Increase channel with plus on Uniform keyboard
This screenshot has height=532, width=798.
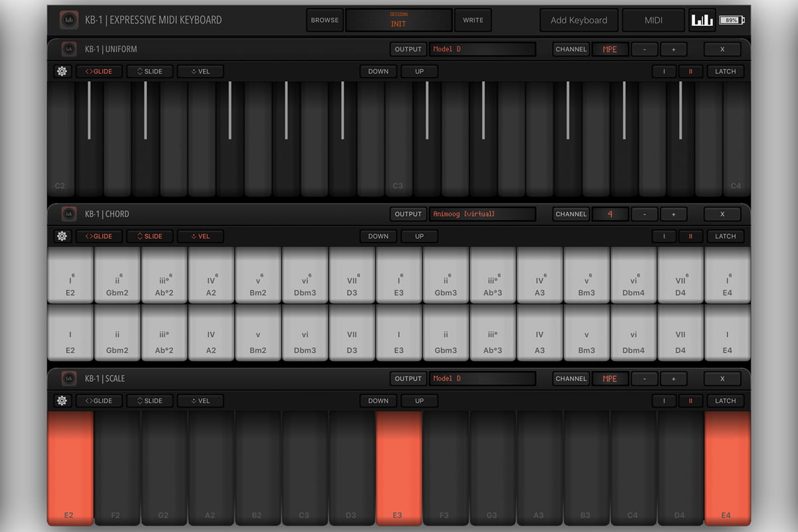[x=674, y=49]
